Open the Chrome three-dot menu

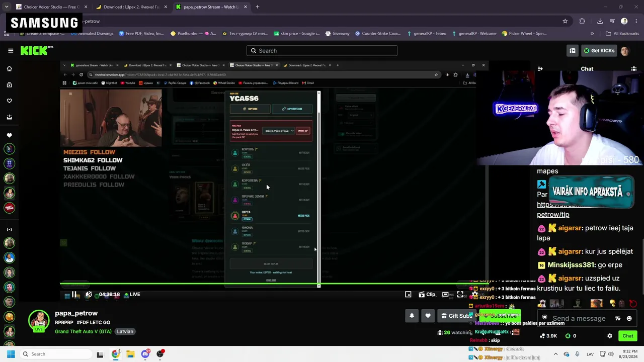pos(636,21)
